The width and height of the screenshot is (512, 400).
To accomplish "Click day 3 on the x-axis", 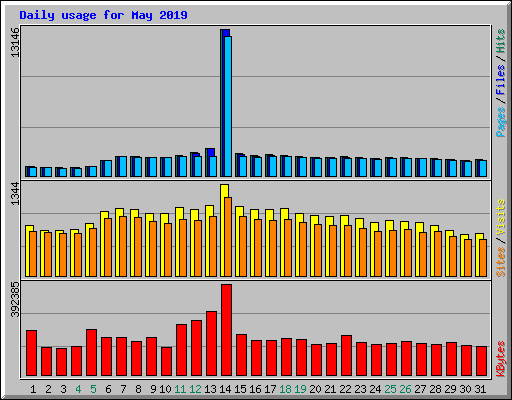I will point(63,389).
